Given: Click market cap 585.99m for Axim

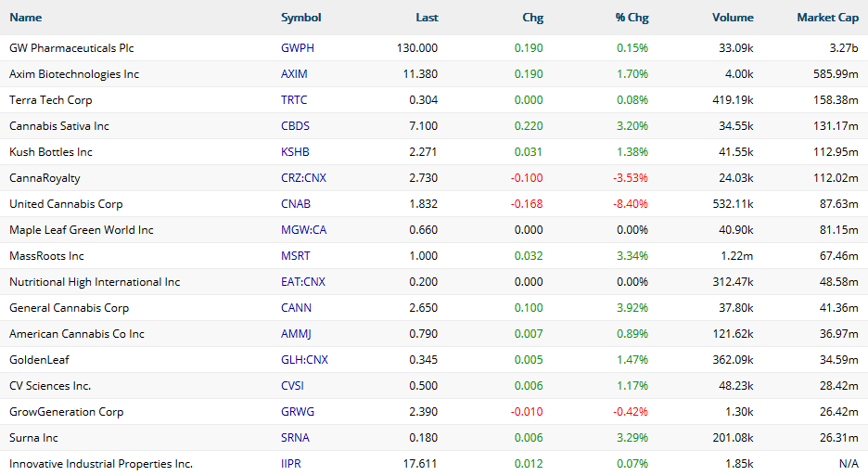Looking at the screenshot, I should 836,74.
